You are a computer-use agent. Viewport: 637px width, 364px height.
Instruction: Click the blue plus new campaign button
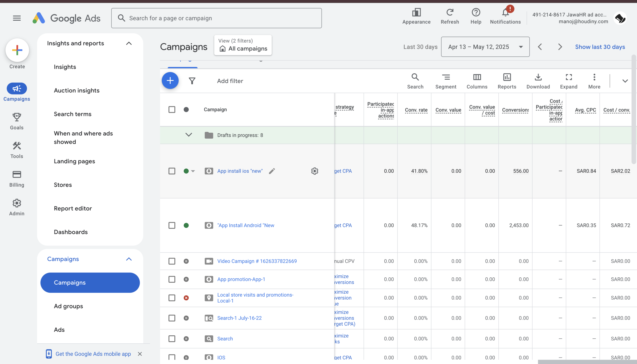click(170, 81)
